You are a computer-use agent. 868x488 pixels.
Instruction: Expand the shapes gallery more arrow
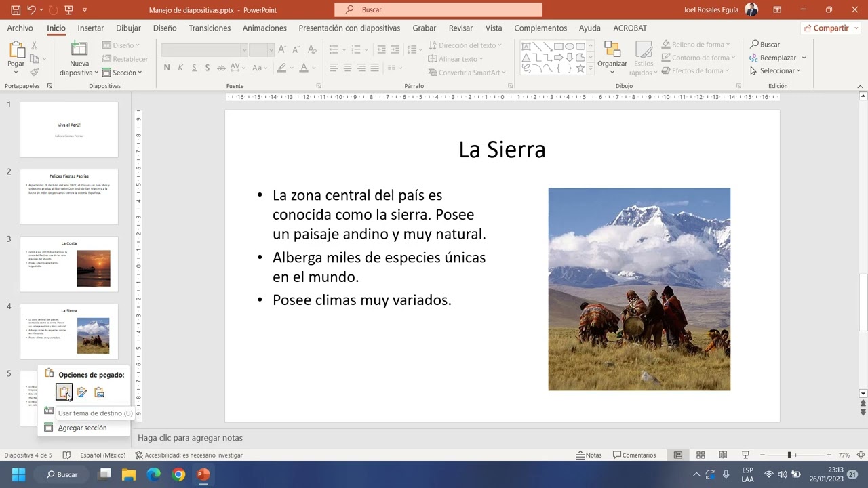591,68
